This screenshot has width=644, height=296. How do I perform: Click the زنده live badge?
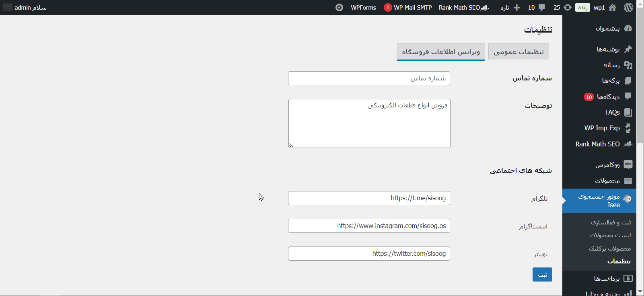582,7
